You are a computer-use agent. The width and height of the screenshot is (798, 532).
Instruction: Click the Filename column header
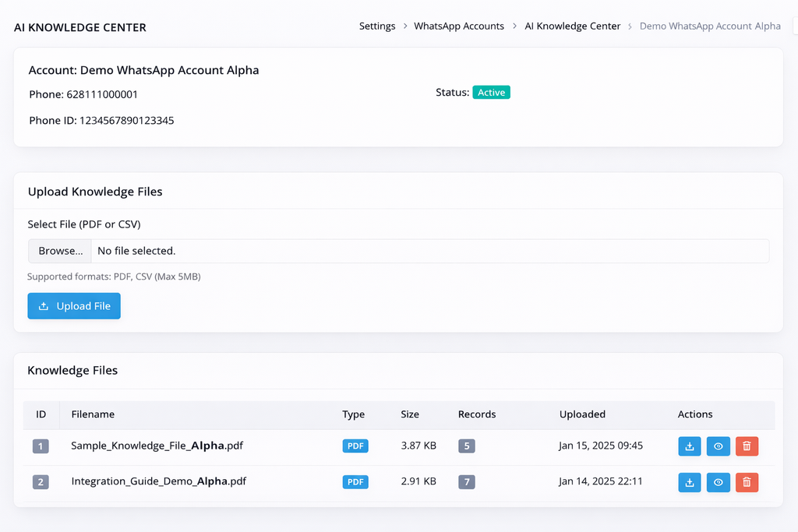[93, 414]
